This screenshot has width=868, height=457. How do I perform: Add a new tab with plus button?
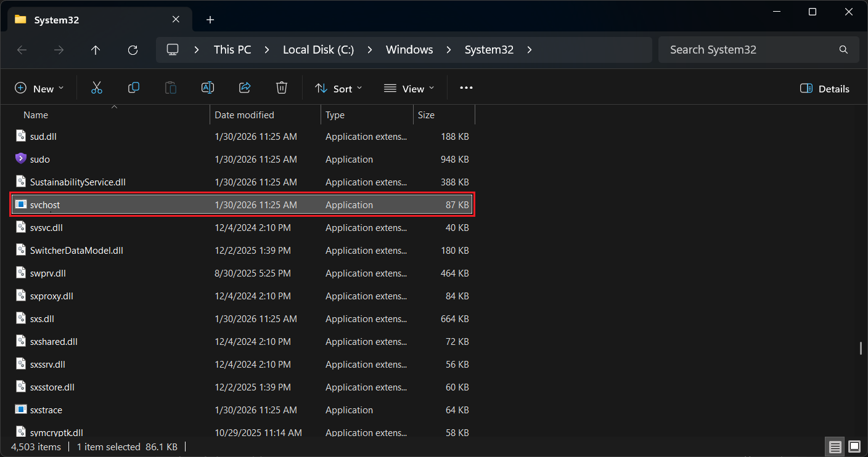(x=210, y=20)
